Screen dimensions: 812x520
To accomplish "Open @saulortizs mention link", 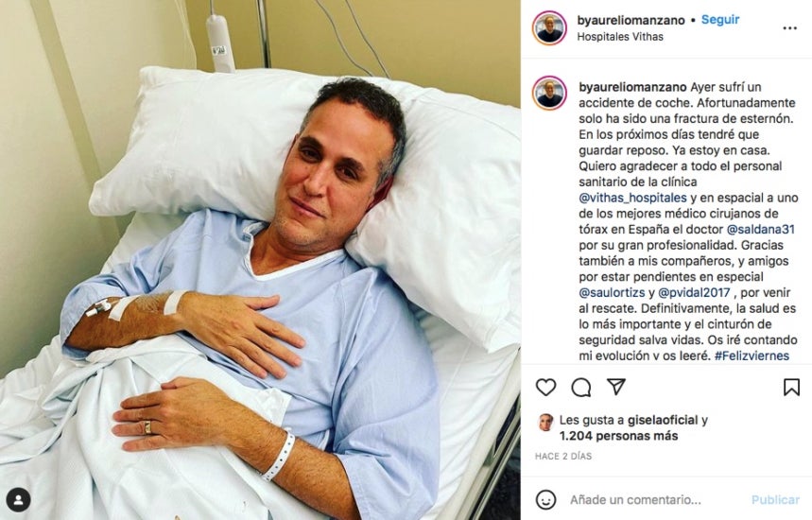I will (x=612, y=293).
